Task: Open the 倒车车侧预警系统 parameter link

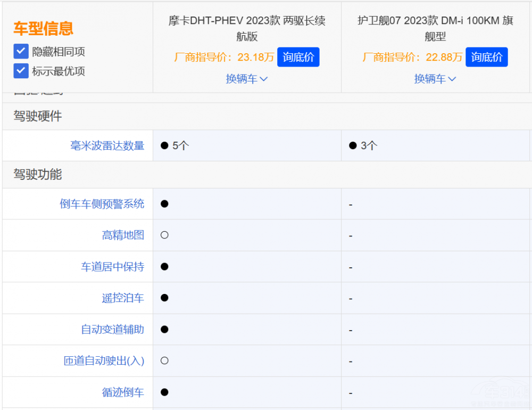Action: [102, 204]
